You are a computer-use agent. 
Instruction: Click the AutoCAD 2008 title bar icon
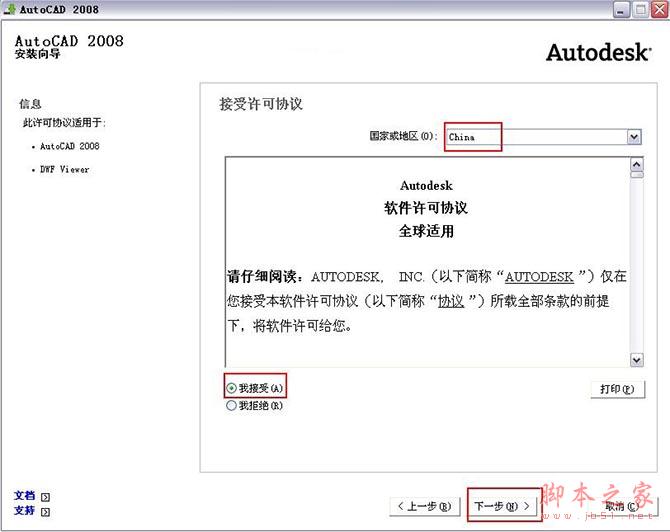10,9
